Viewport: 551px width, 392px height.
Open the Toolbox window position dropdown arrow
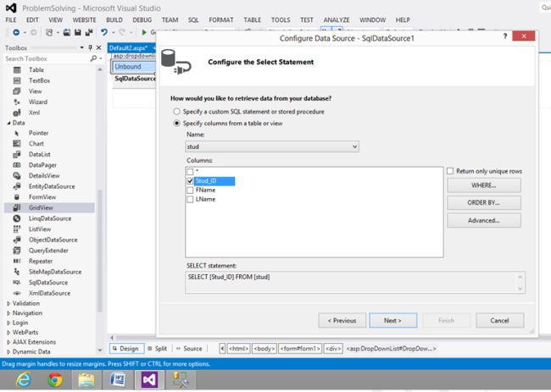point(82,47)
